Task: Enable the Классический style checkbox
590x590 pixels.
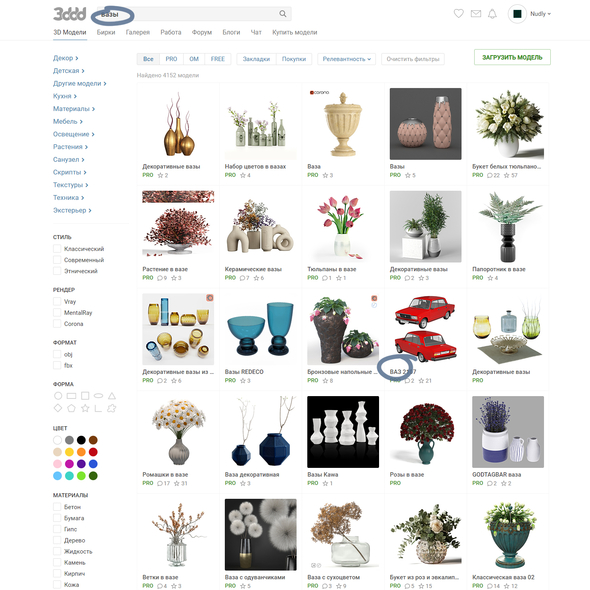Action: tap(57, 249)
